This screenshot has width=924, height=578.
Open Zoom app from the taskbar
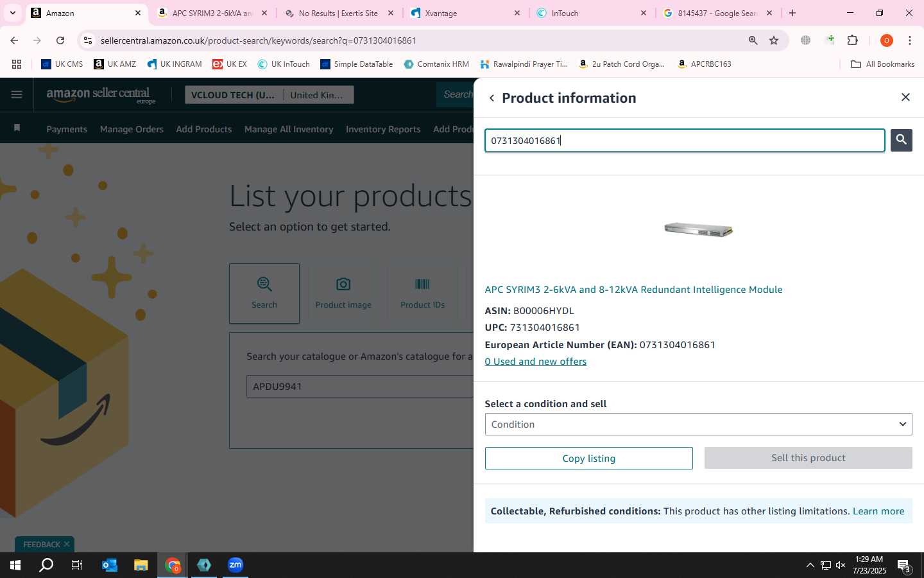point(235,565)
